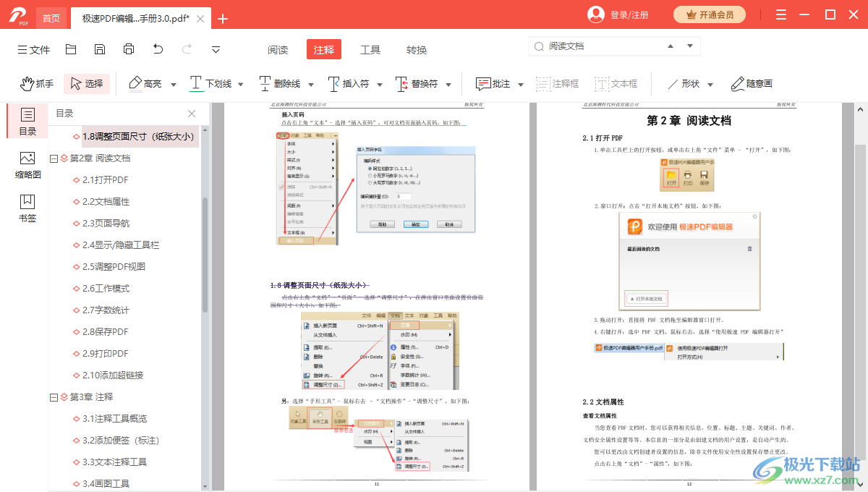Select the Hand (抓手) tool
This screenshot has height=492, width=868.
click(x=38, y=84)
